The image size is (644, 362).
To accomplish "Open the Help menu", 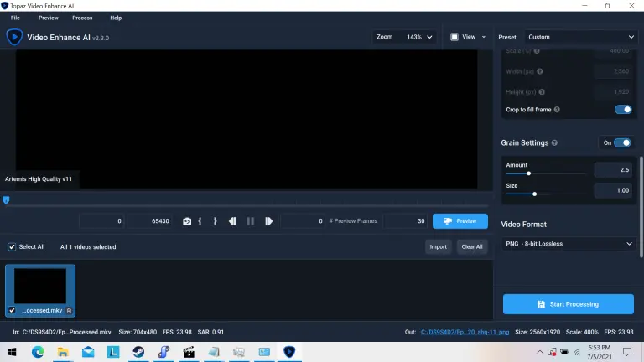I will 116,18.
